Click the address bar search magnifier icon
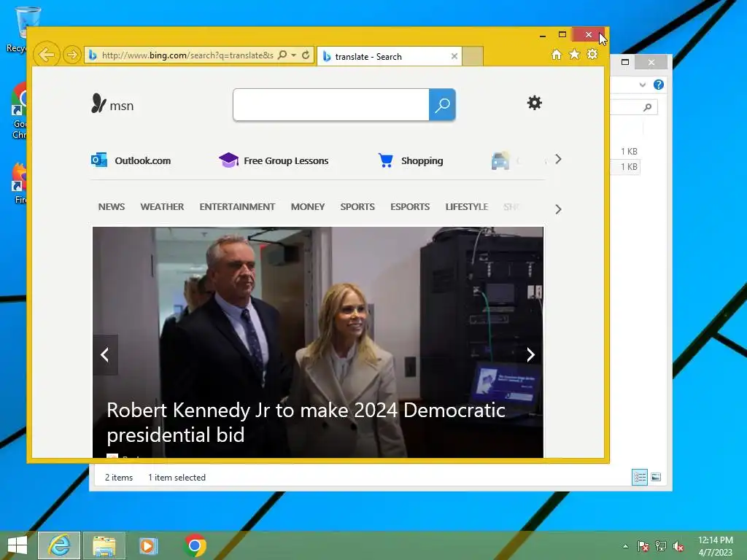Image resolution: width=747 pixels, height=560 pixels. [282, 55]
